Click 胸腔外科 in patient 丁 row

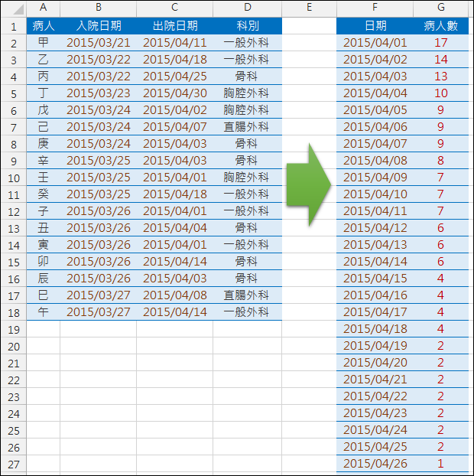pyautogui.click(x=248, y=93)
